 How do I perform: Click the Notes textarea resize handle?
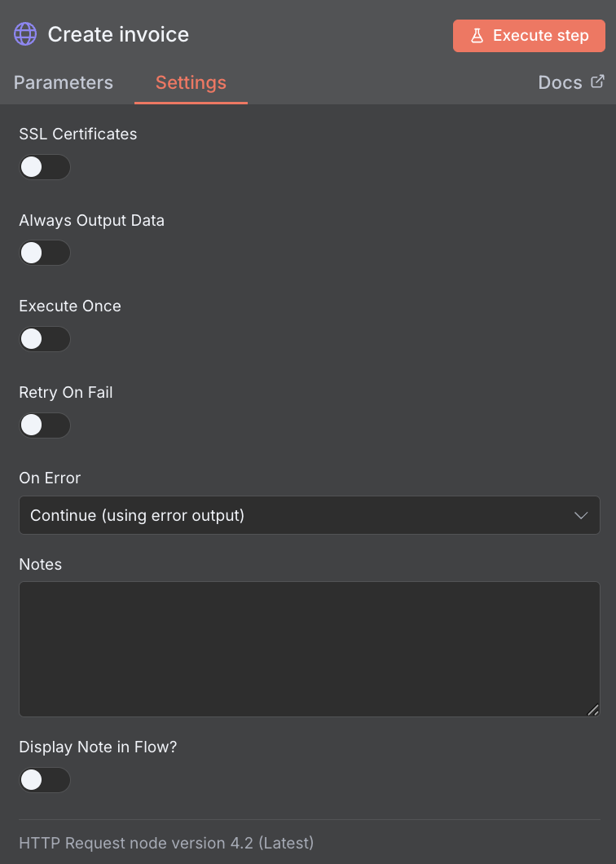593,710
